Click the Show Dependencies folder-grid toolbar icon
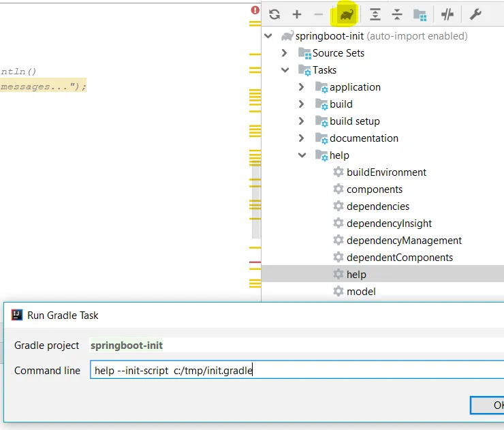The image size is (504, 430). pyautogui.click(x=420, y=15)
